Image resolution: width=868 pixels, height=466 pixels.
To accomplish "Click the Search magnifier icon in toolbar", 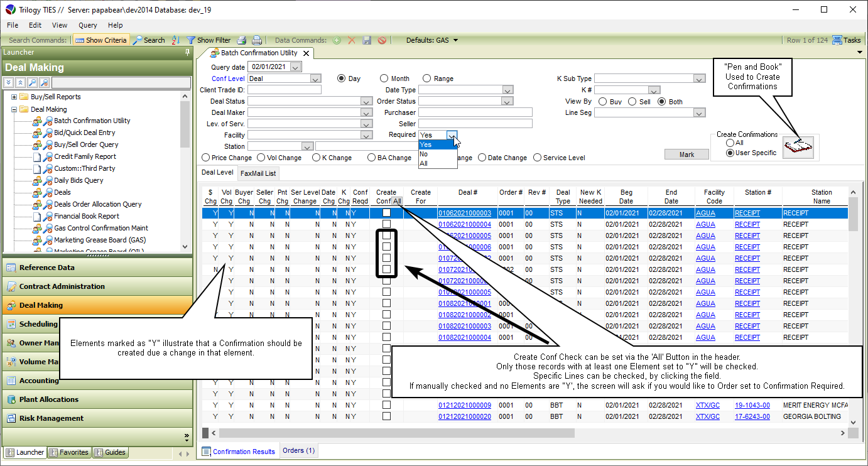I will point(138,40).
